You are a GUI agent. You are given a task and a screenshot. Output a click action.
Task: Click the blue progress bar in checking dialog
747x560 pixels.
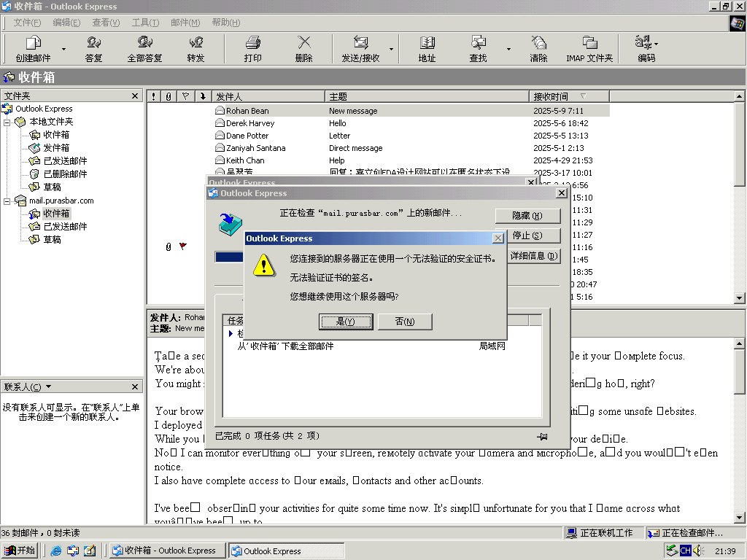click(229, 257)
